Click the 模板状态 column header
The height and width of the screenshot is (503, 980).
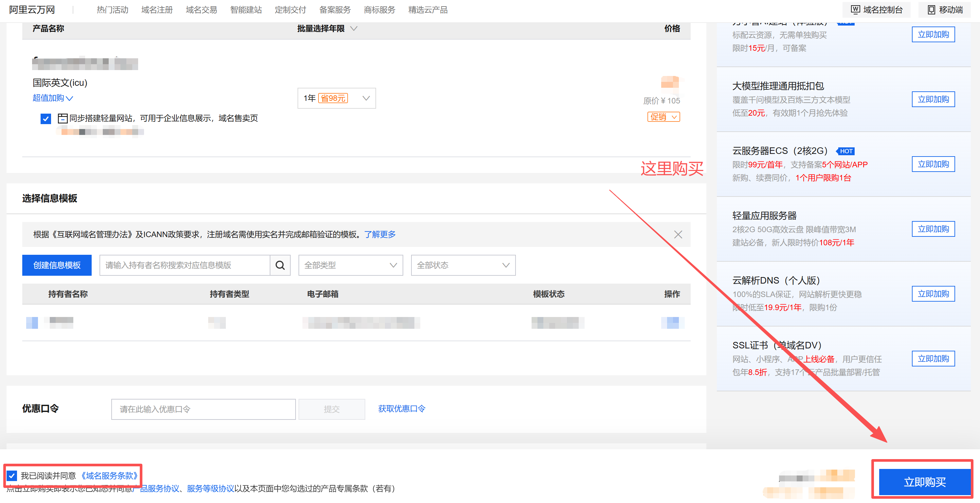(549, 294)
